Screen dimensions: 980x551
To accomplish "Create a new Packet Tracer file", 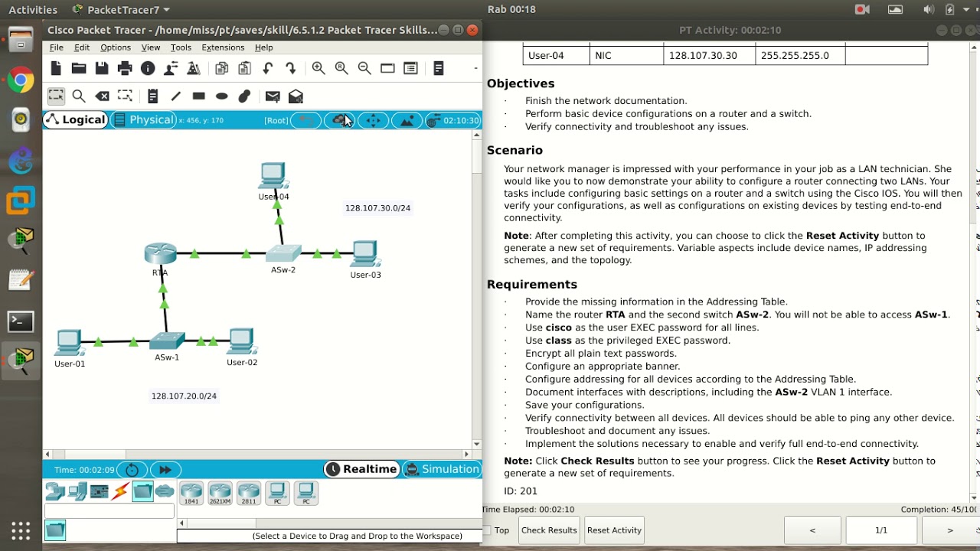I will click(56, 69).
